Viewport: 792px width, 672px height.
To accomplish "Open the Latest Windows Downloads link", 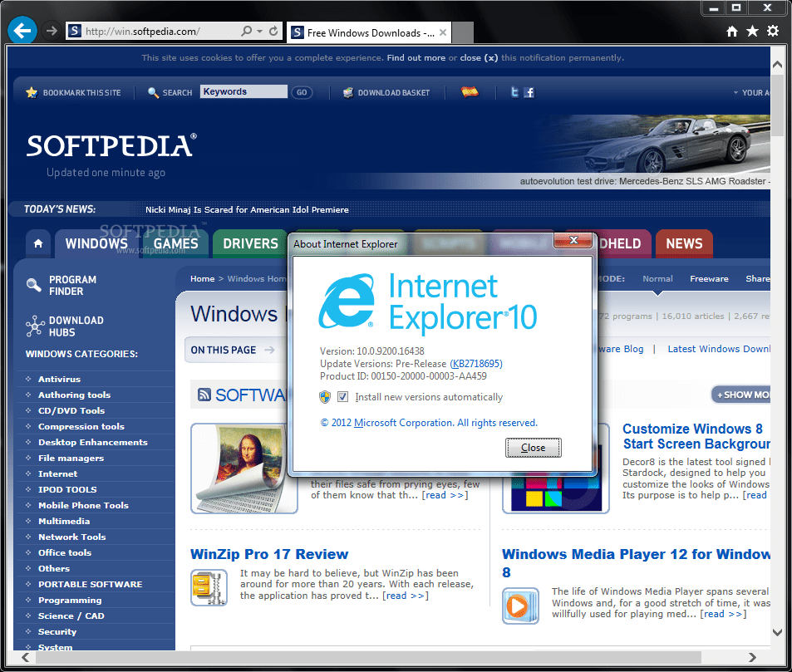I will 719,350.
